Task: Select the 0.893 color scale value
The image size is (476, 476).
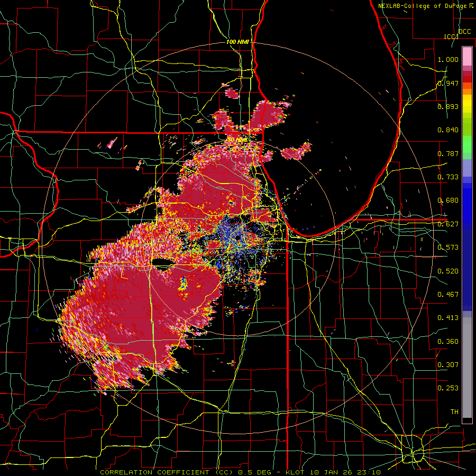Action: click(x=448, y=106)
